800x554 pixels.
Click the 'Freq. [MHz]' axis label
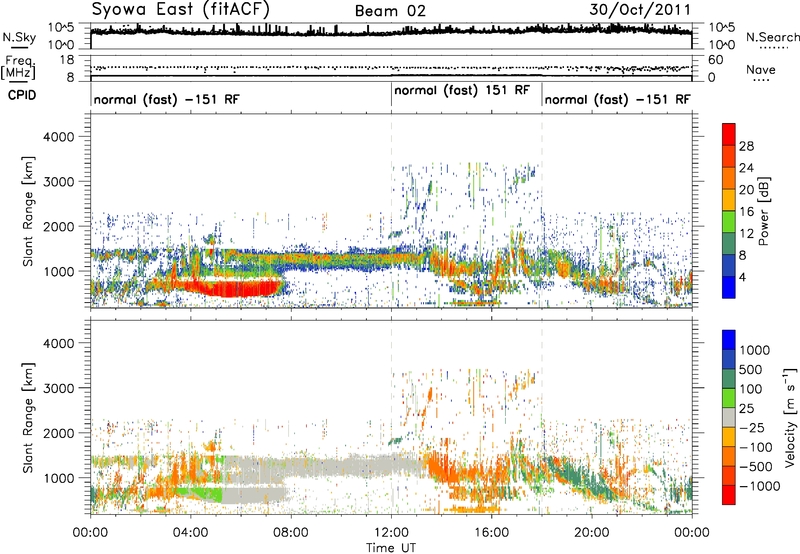(x=18, y=68)
